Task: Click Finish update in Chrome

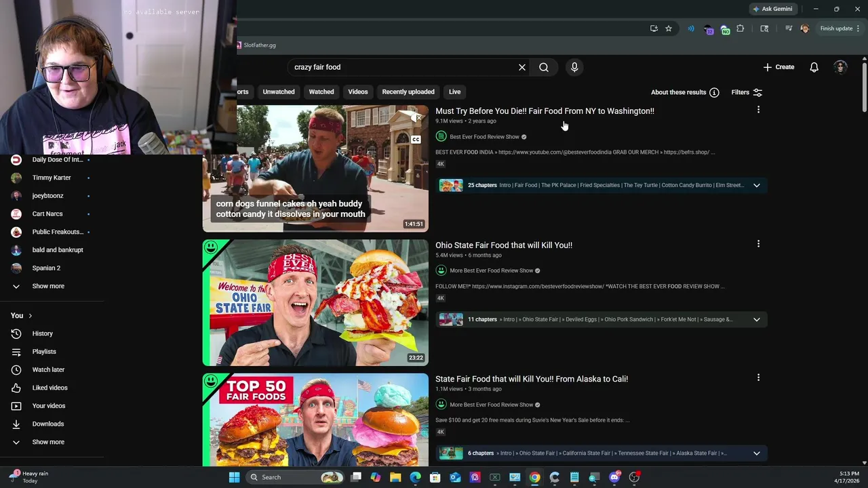Action: click(x=840, y=28)
